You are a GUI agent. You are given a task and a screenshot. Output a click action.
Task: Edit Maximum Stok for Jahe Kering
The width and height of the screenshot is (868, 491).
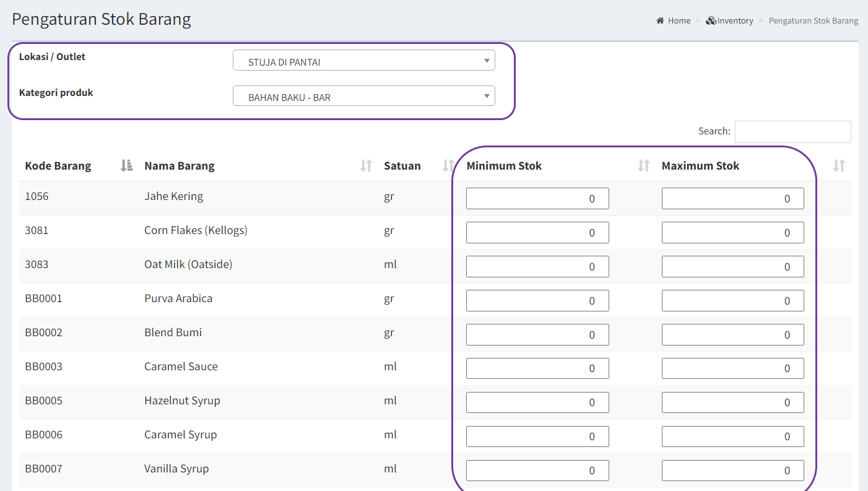[x=733, y=199]
